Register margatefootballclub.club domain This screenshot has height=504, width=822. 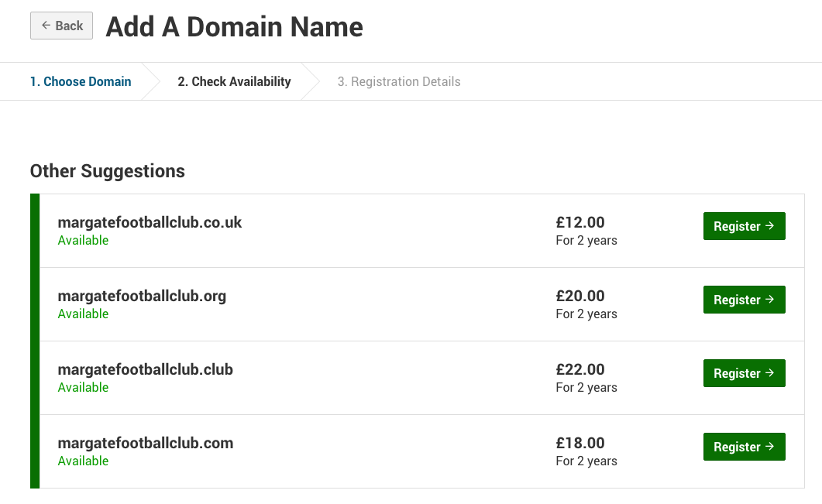pyautogui.click(x=744, y=373)
